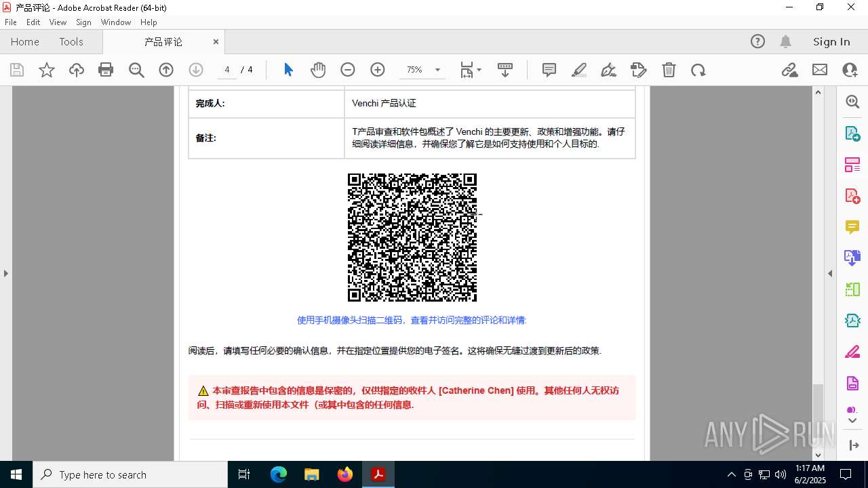
Task: Activate the Hand pan tool
Action: pos(318,70)
